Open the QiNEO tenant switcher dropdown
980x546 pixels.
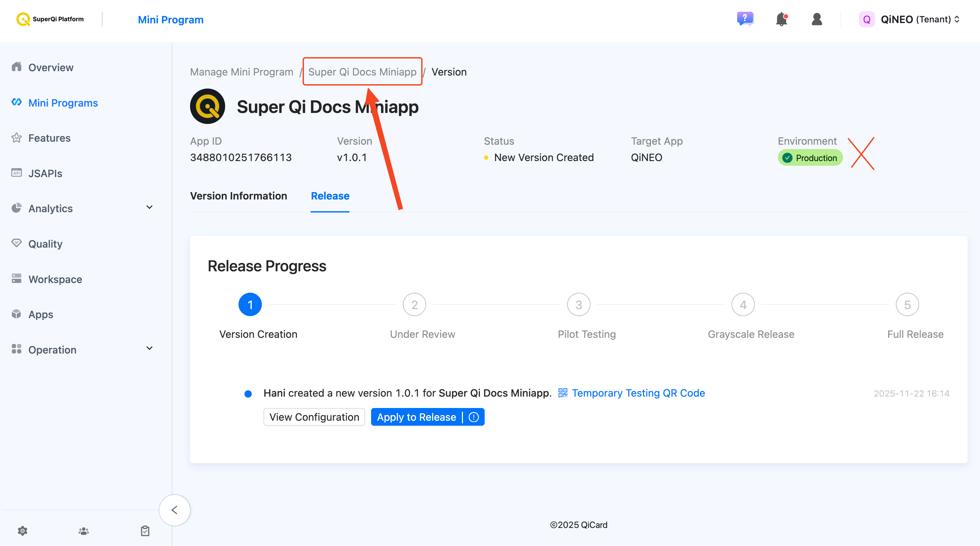(909, 19)
